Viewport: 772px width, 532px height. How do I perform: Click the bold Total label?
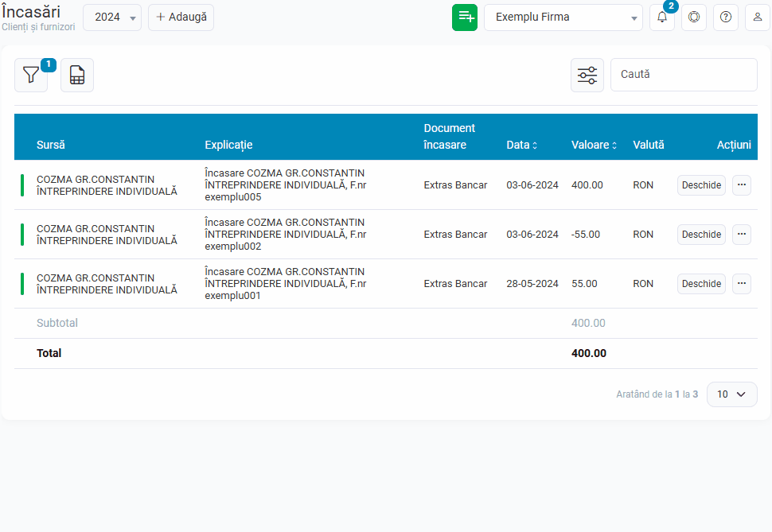click(x=49, y=353)
